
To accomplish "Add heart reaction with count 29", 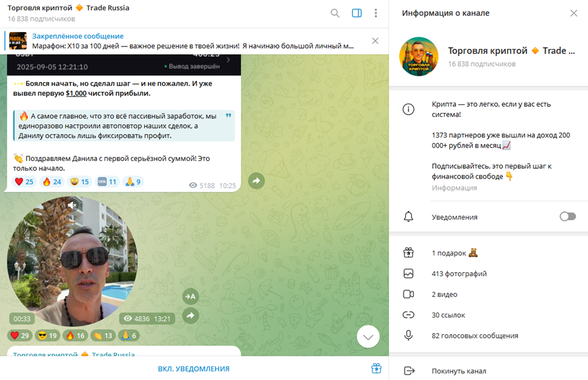I will point(19,335).
